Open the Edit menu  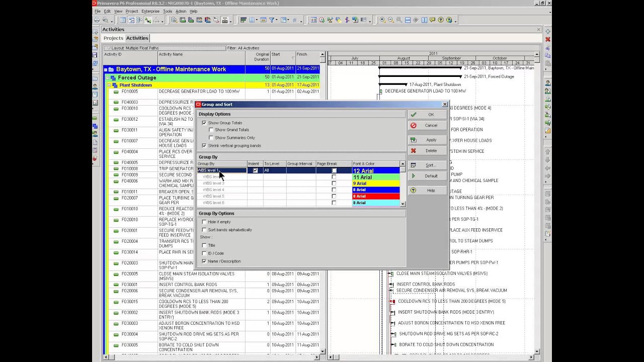coord(107,11)
